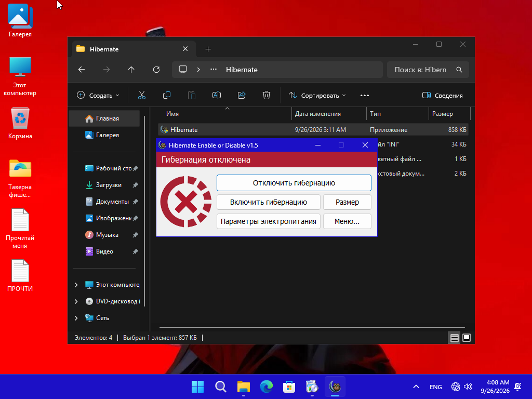532x399 pixels.
Task: Click the ENG language indicator
Action: (x=436, y=387)
